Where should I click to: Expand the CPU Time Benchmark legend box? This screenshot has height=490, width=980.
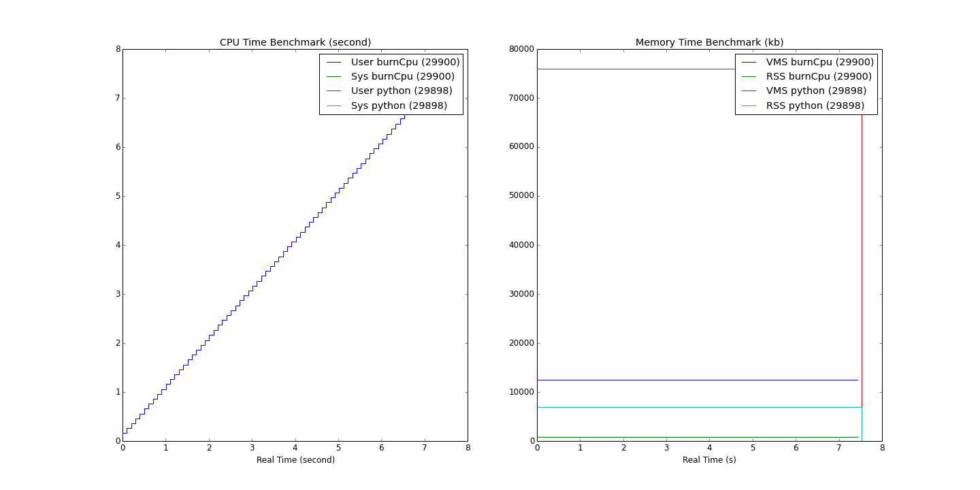coord(391,83)
